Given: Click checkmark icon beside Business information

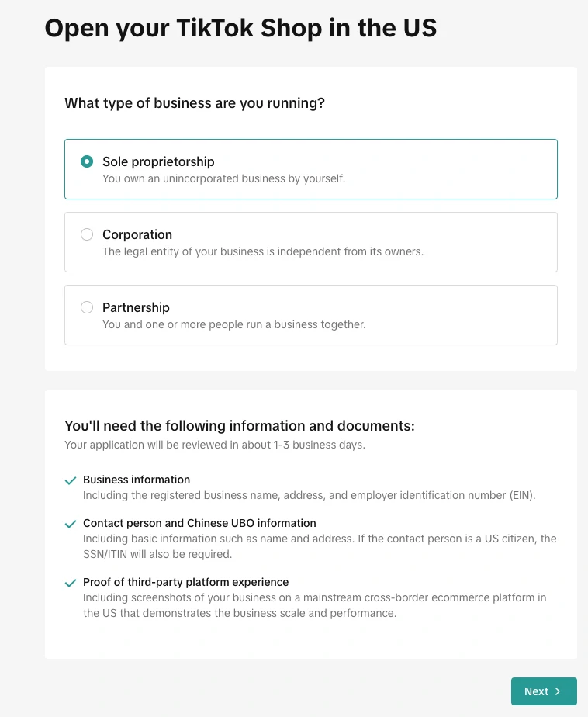Looking at the screenshot, I should [71, 481].
